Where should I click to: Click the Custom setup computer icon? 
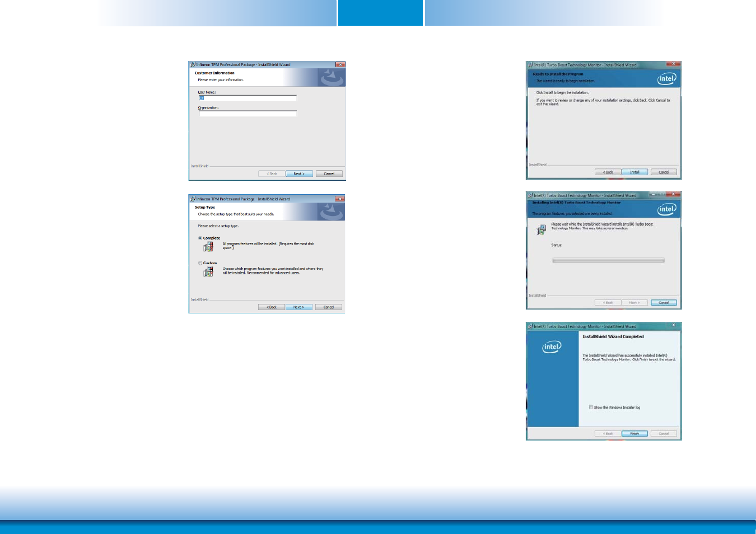(208, 271)
